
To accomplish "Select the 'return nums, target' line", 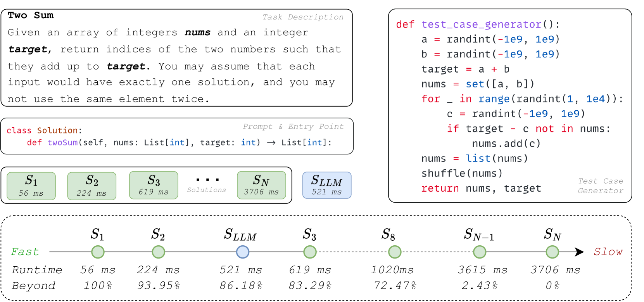I will coord(481,188).
